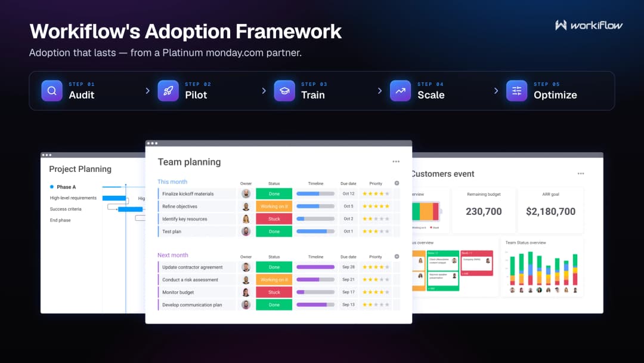Click the Sep 28 due date cell
The image size is (644, 363).
pyautogui.click(x=348, y=267)
